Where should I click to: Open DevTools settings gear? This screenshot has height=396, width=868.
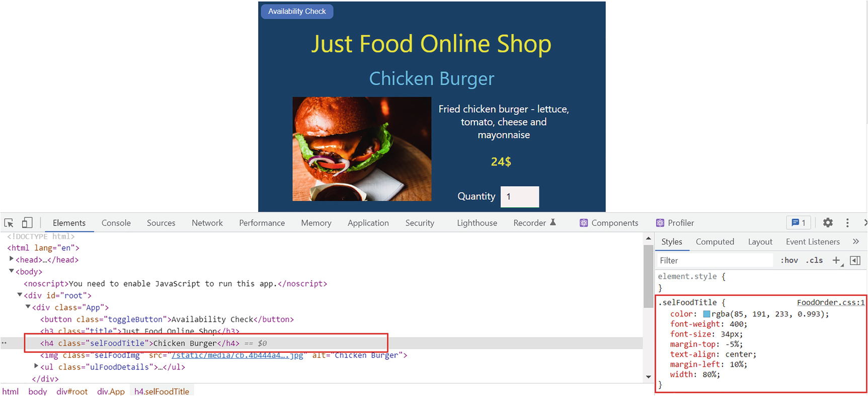click(x=828, y=222)
